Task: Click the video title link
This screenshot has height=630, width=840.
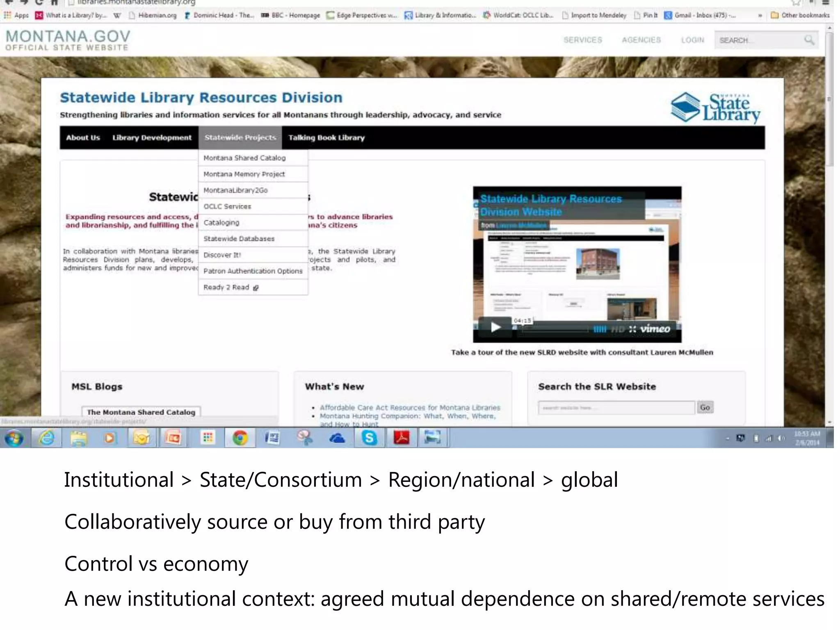Action: 550,205
